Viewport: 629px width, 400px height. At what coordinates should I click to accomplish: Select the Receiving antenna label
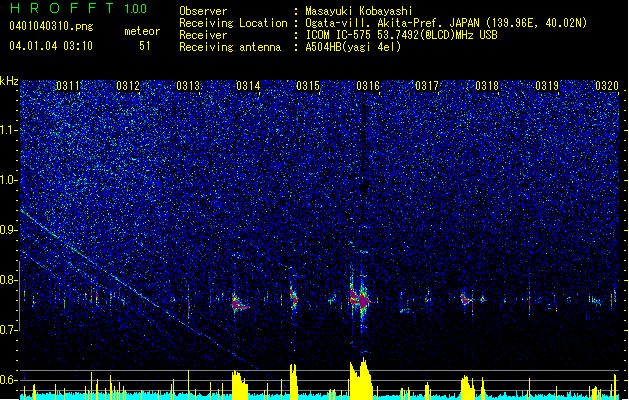tap(230, 47)
